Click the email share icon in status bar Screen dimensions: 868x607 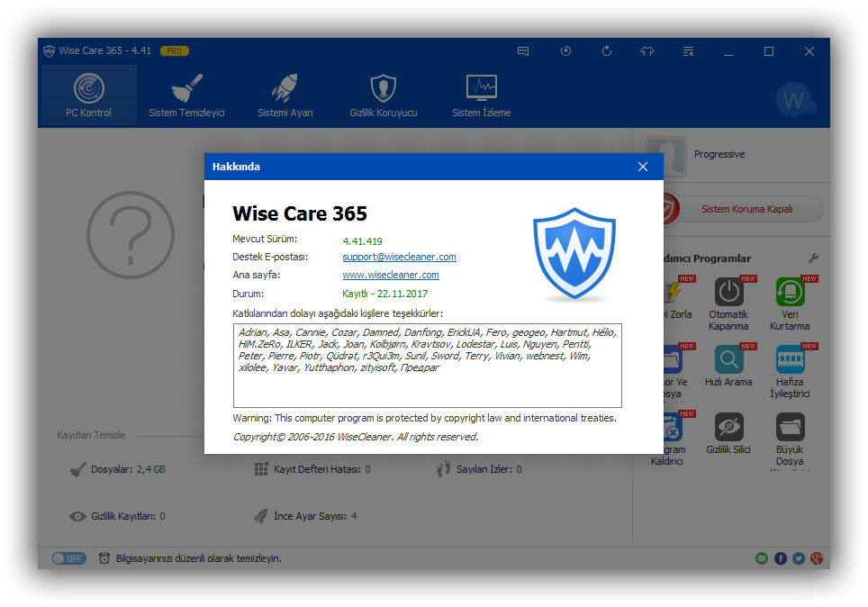[762, 558]
